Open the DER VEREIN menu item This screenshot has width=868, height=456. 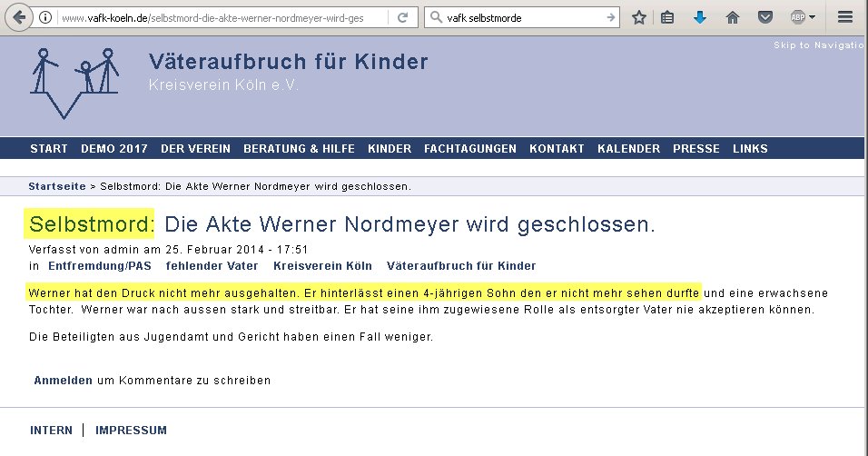click(x=195, y=148)
